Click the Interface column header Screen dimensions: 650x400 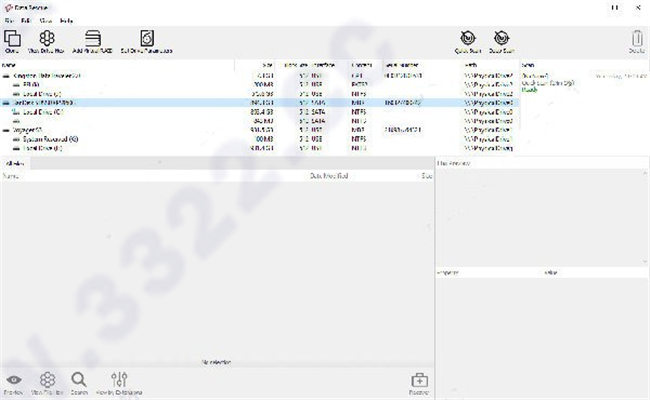[323, 65]
